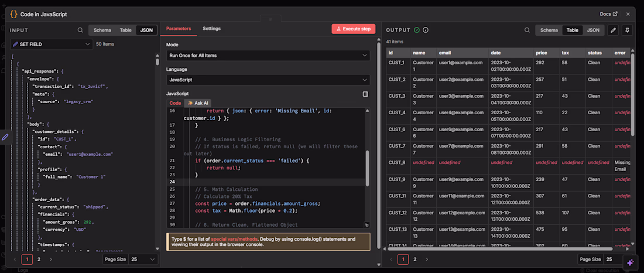The image size is (644, 273).
Task: Select the Ask AI tab
Action: point(198,103)
